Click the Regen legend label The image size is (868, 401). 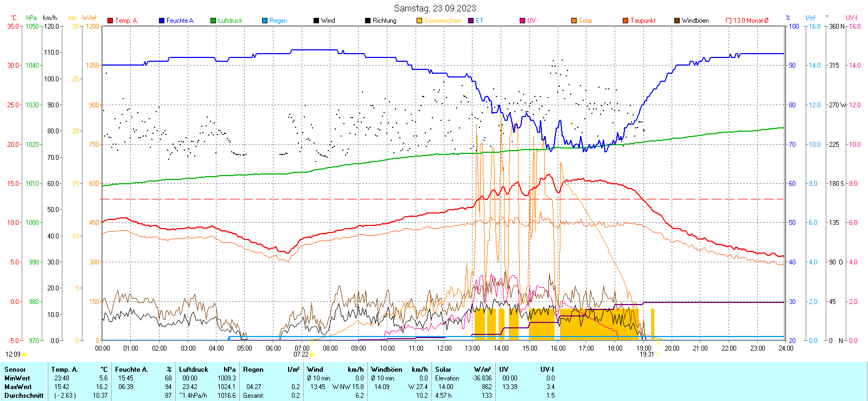click(x=278, y=21)
